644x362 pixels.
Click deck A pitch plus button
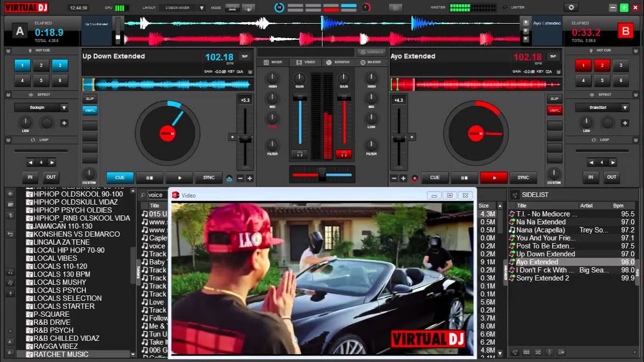[x=250, y=178]
